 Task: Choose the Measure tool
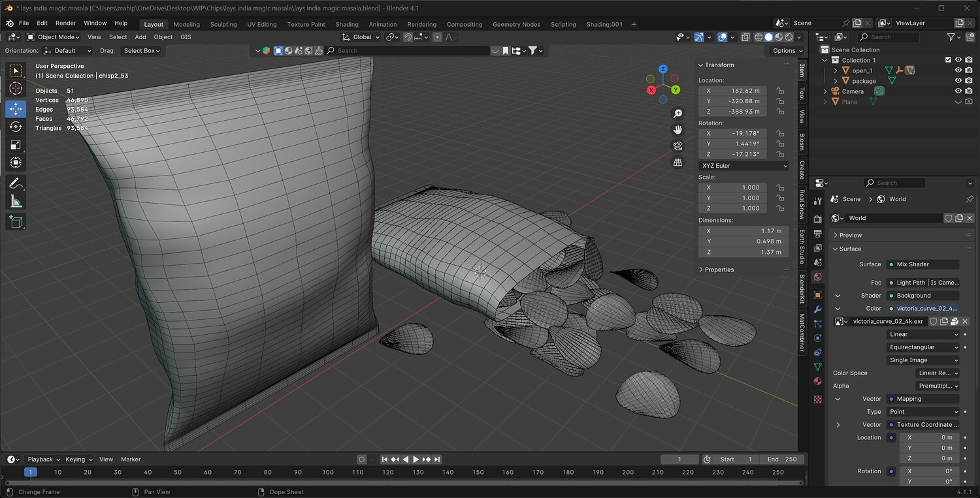click(16, 202)
